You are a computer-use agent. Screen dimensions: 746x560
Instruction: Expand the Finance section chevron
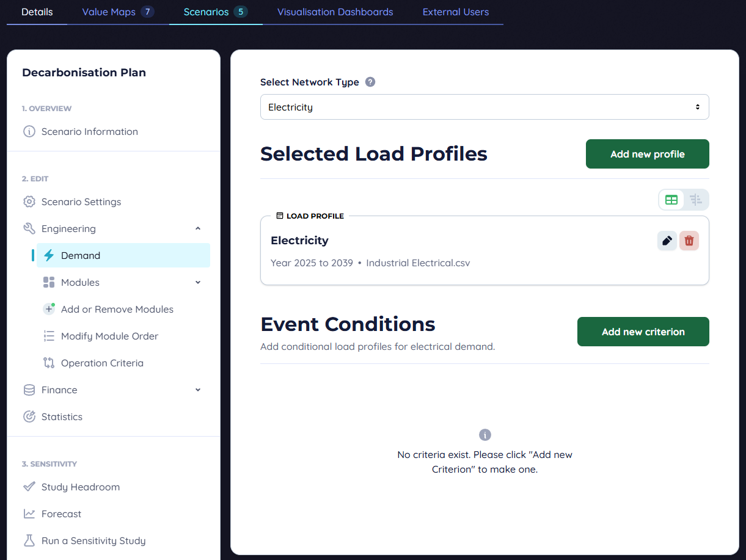click(197, 389)
